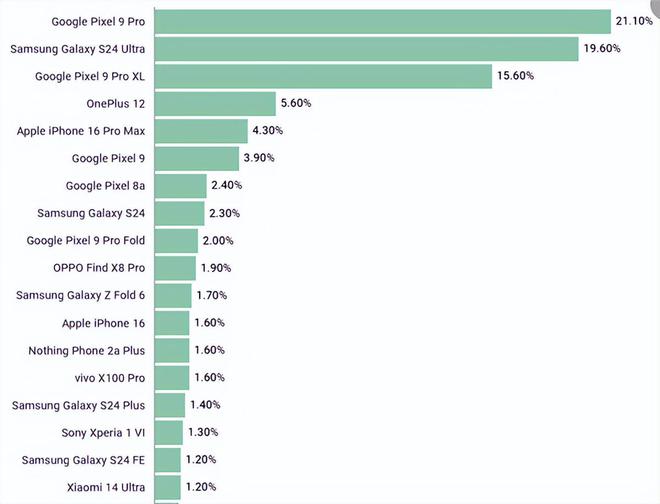
Task: Click the Samsung Galaxy S24 FE label
Action: [x=83, y=460]
